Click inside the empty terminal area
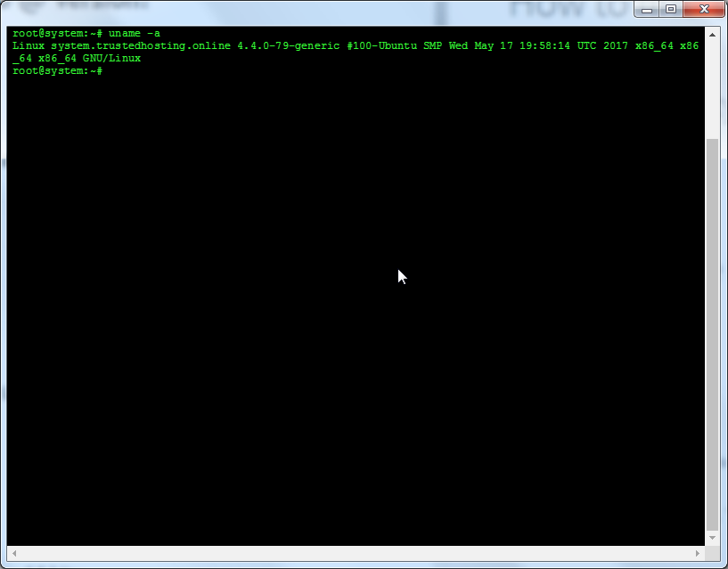This screenshot has width=728, height=569. coord(356,312)
